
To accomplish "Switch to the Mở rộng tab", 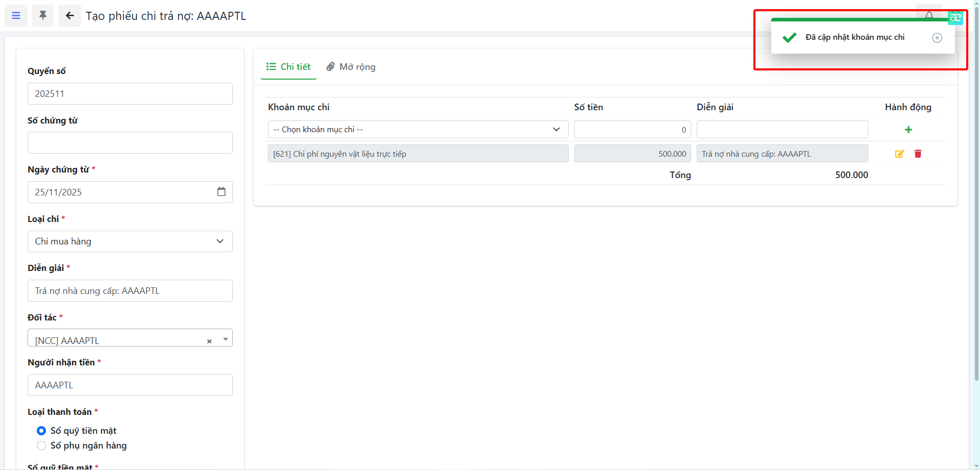I will [x=351, y=67].
